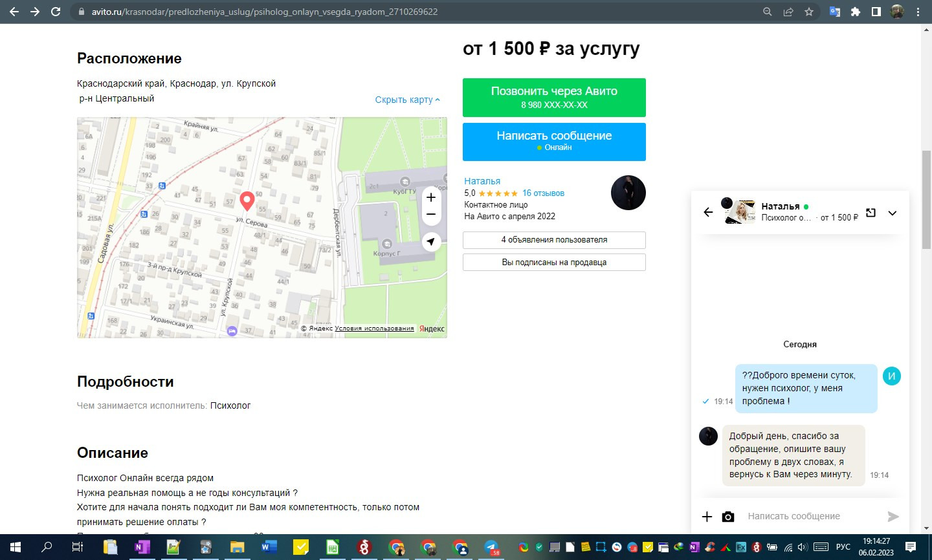
Task: Open the Chrome zoom magnifier icon
Action: point(768,12)
